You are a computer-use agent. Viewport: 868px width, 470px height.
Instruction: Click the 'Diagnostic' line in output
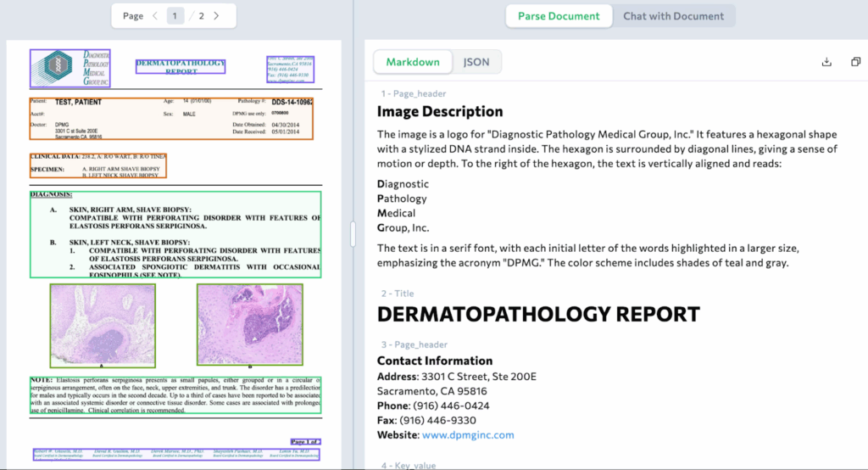coord(403,184)
